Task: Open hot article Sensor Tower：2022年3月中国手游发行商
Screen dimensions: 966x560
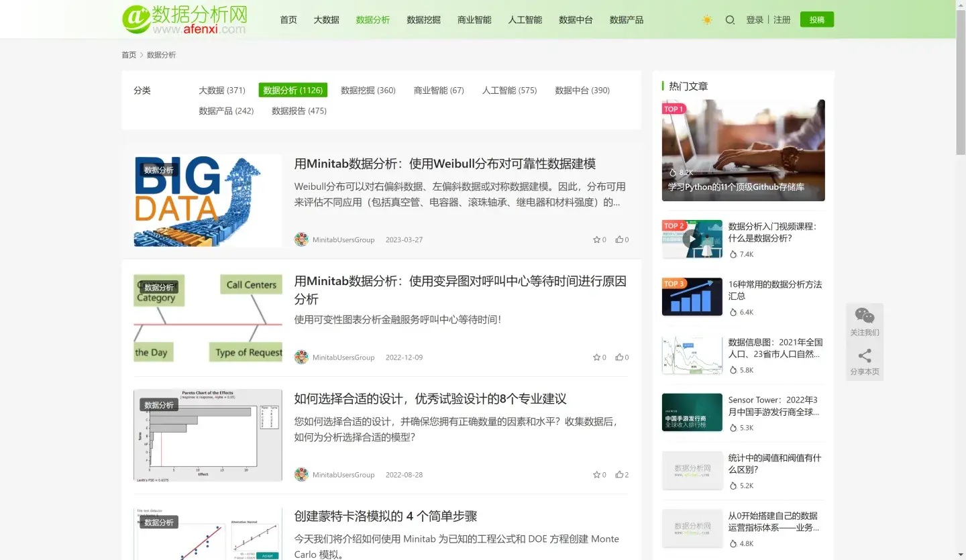Action: click(x=773, y=406)
